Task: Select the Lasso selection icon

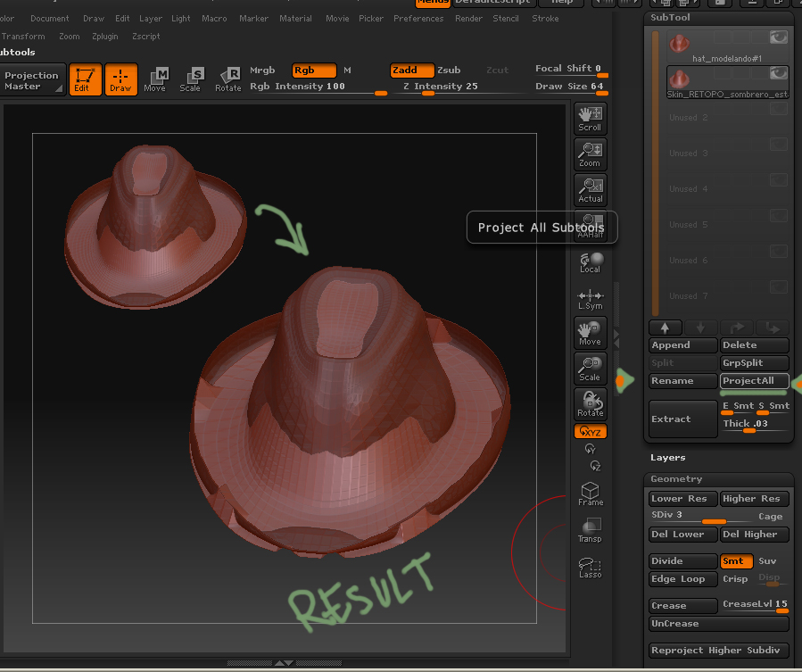Action: (590, 567)
